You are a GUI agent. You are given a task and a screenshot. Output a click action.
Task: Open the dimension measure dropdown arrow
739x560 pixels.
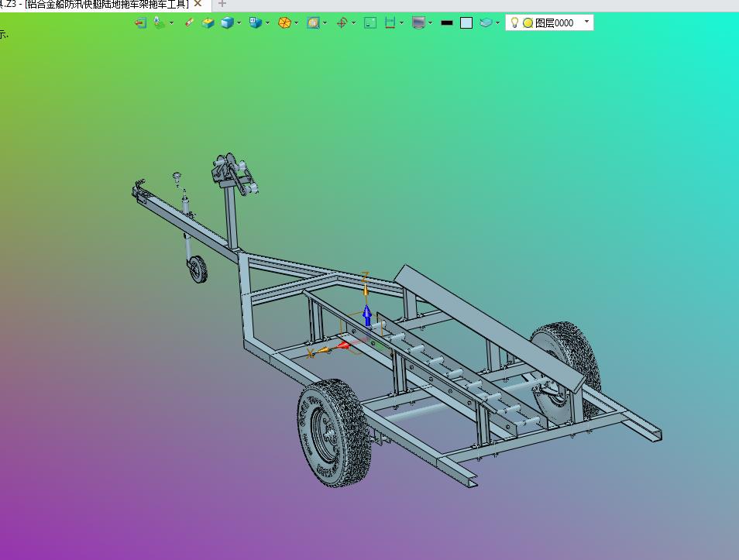coord(401,22)
